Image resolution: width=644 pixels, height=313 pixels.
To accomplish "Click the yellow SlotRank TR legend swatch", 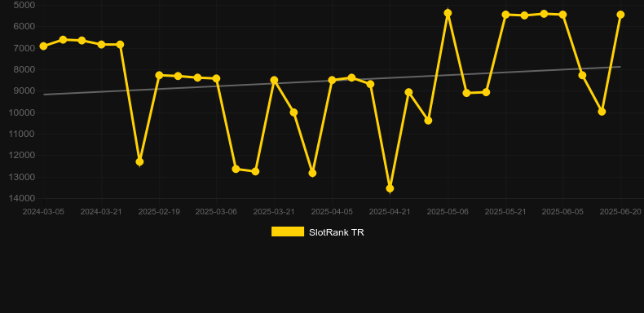I will (x=288, y=231).
